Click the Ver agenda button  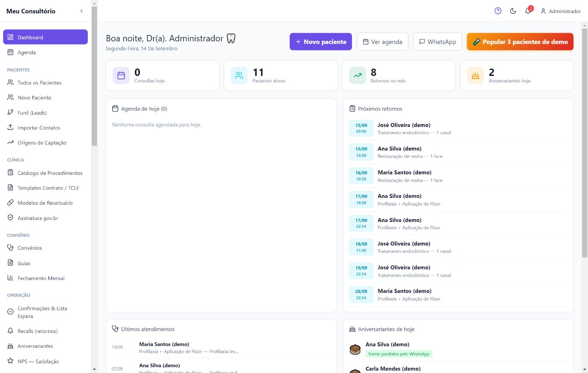coord(382,42)
